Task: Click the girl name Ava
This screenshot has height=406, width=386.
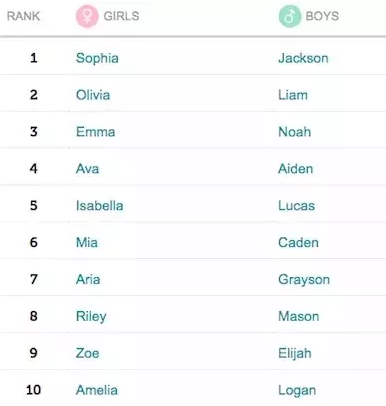Action: [x=87, y=169]
